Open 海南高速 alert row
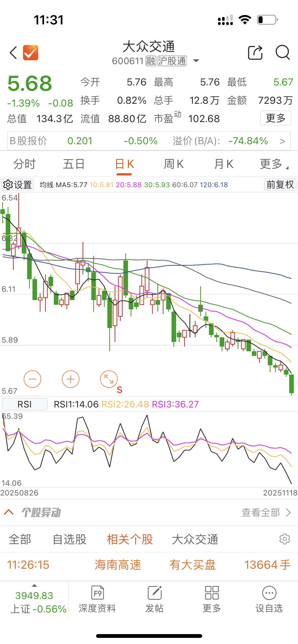 point(149,565)
